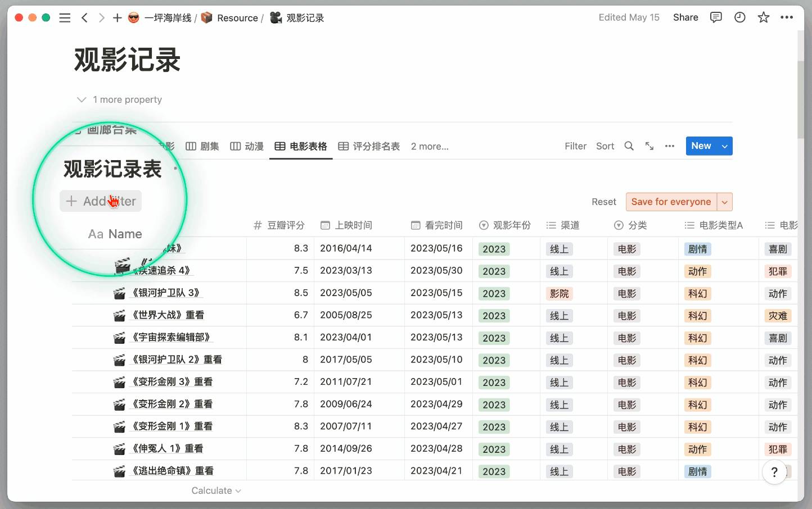
Task: Open Save for everyone dropdown arrow
Action: 725,202
